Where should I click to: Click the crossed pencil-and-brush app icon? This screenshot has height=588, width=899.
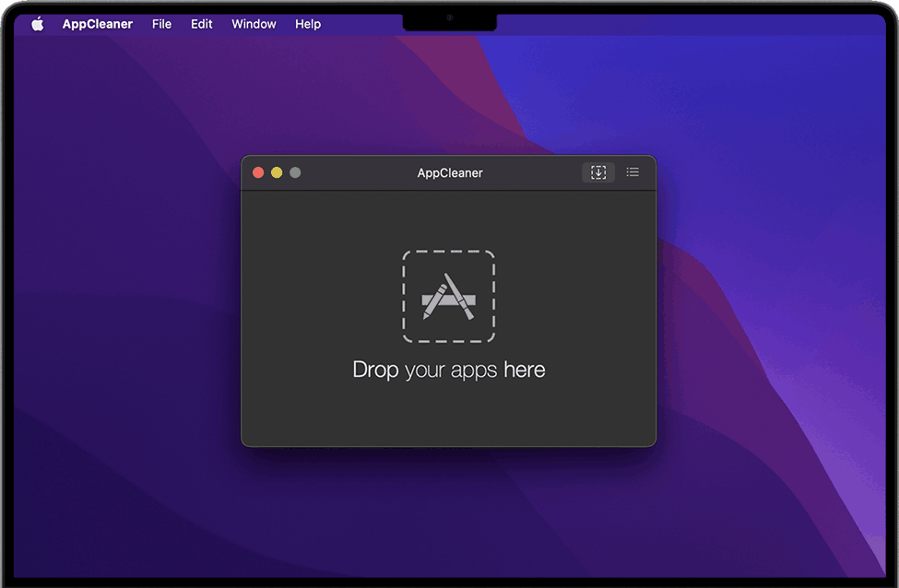click(449, 296)
